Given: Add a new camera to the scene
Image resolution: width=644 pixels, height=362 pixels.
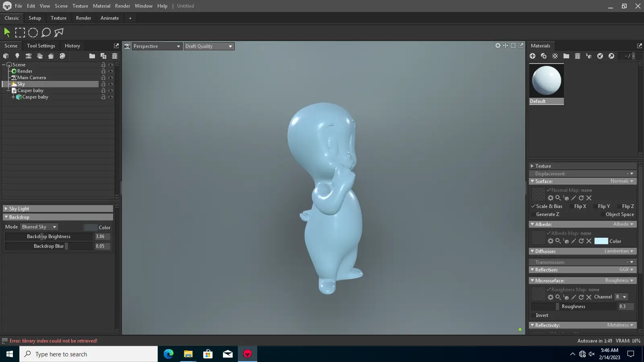Looking at the screenshot, I should (29, 56).
